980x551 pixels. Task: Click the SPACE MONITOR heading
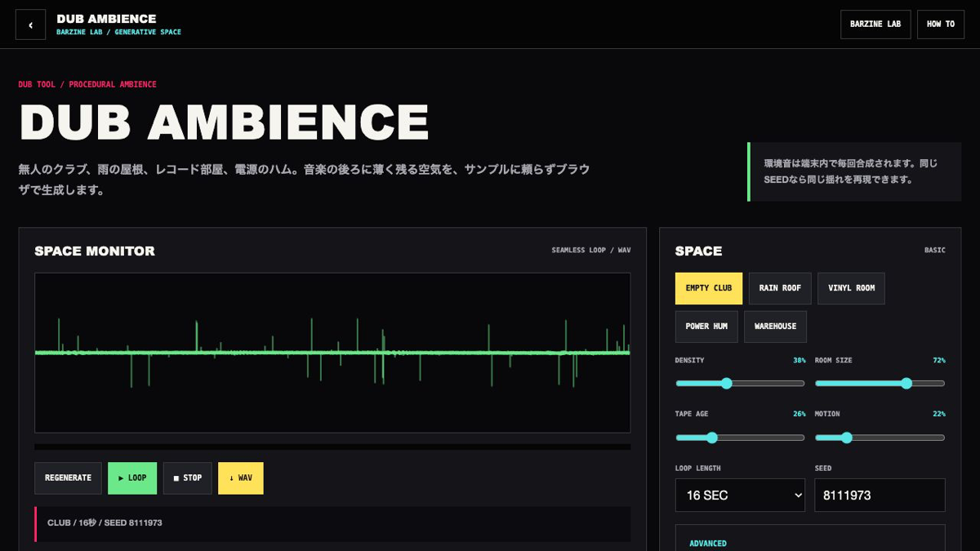tap(95, 251)
